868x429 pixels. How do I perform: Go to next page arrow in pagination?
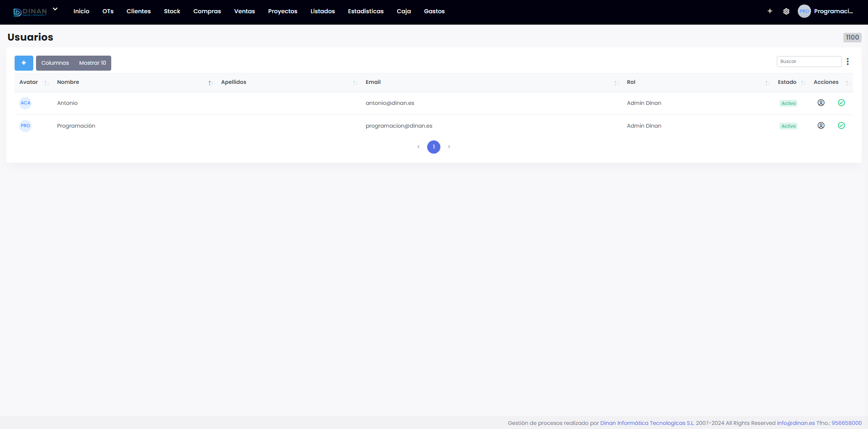point(449,147)
